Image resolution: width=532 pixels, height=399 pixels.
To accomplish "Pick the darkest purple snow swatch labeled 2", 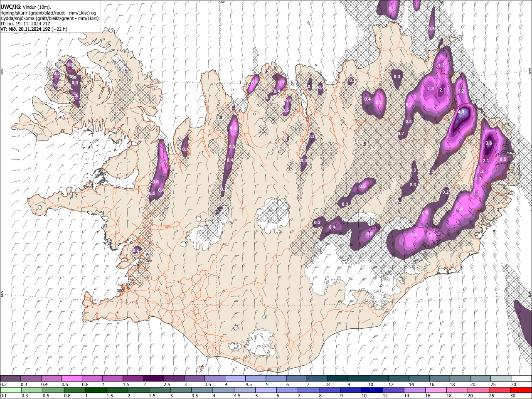I will [154, 379].
